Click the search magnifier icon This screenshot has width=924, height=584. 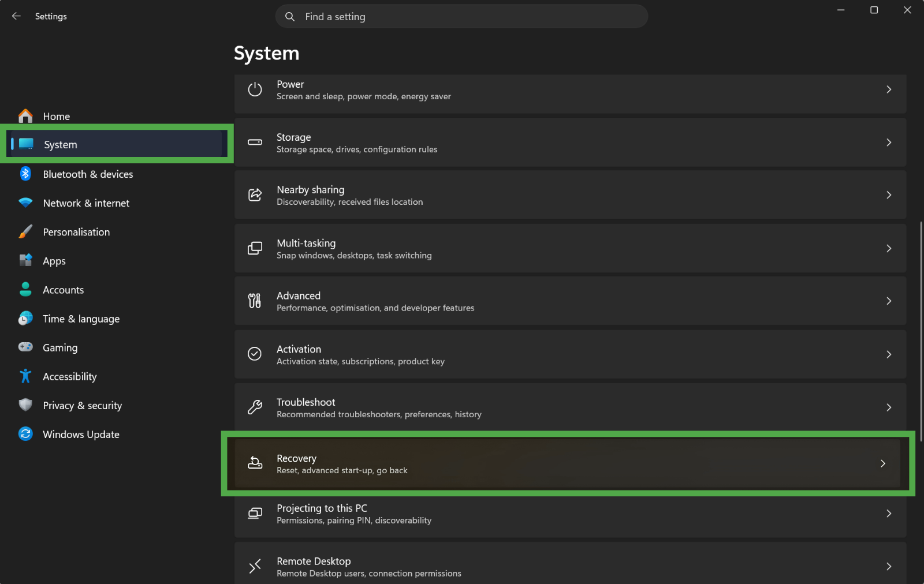click(x=290, y=17)
